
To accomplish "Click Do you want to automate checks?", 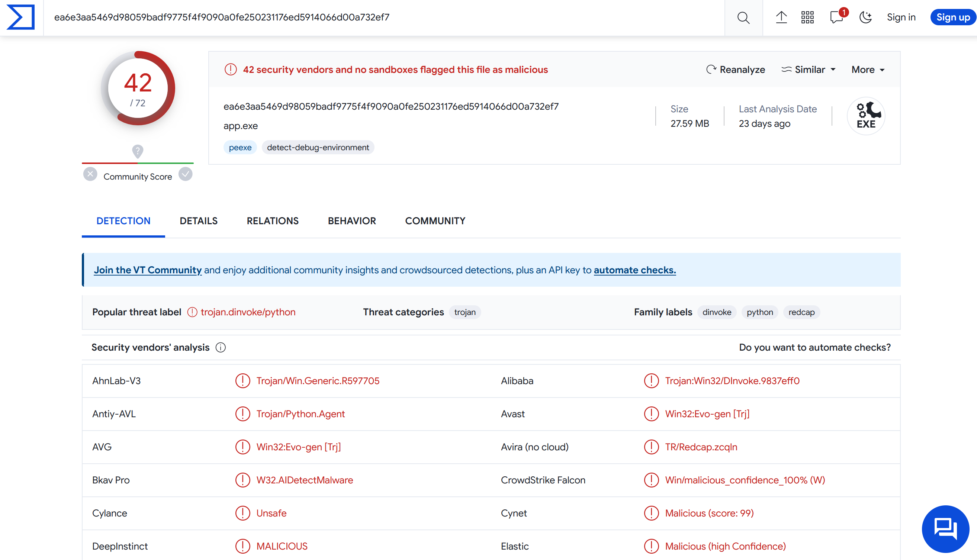I will [815, 347].
